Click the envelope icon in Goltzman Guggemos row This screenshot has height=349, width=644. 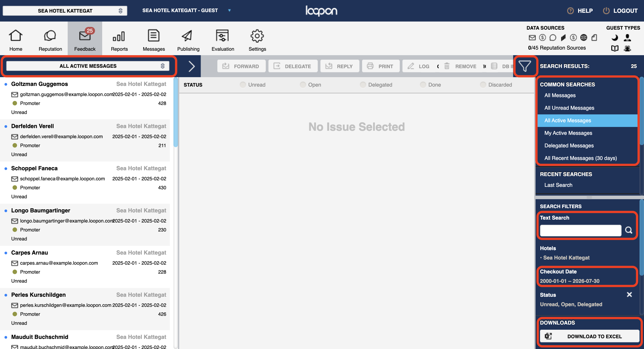click(x=15, y=95)
